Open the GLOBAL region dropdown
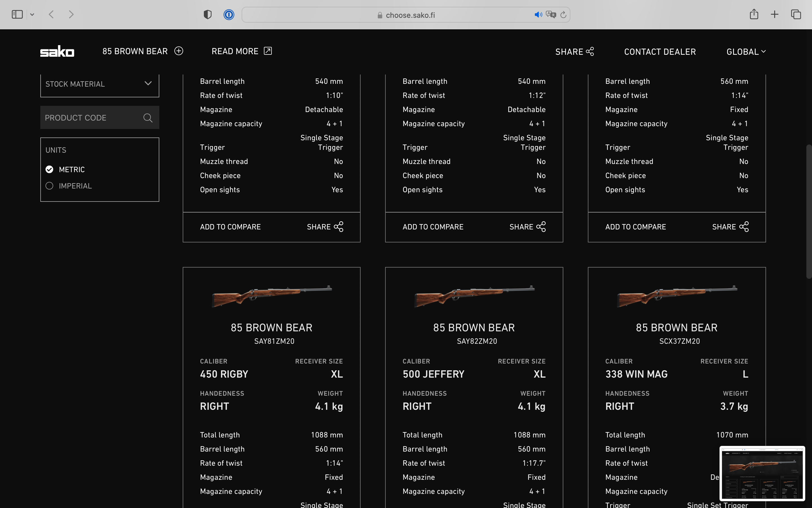Image resolution: width=812 pixels, height=508 pixels. (x=746, y=52)
